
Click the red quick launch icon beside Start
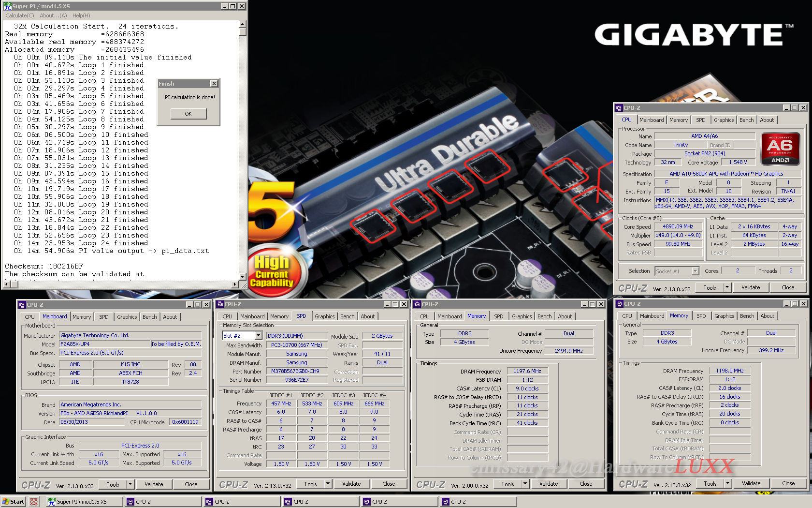[33, 502]
